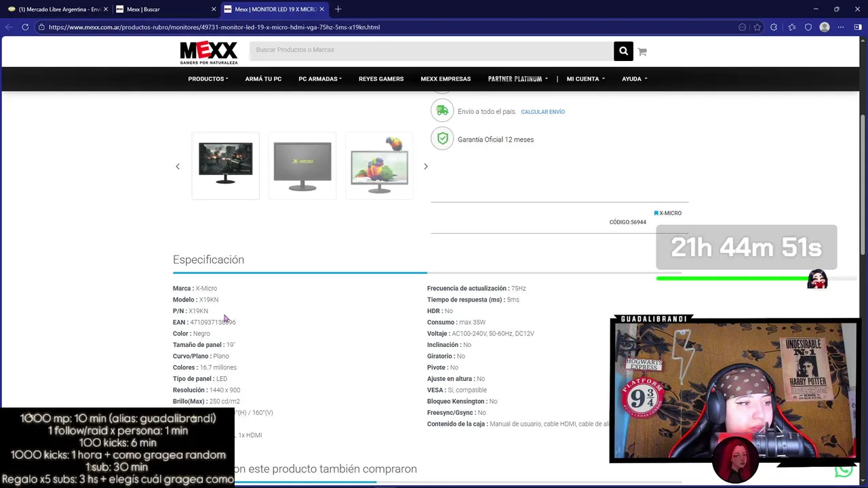The width and height of the screenshot is (868, 488).
Task: Open the browser profile avatar
Action: click(825, 27)
